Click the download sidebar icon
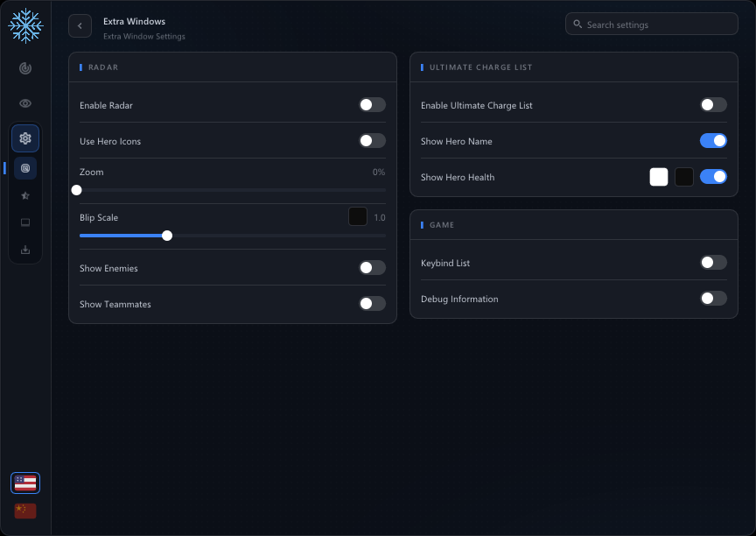756x536 pixels. point(25,250)
